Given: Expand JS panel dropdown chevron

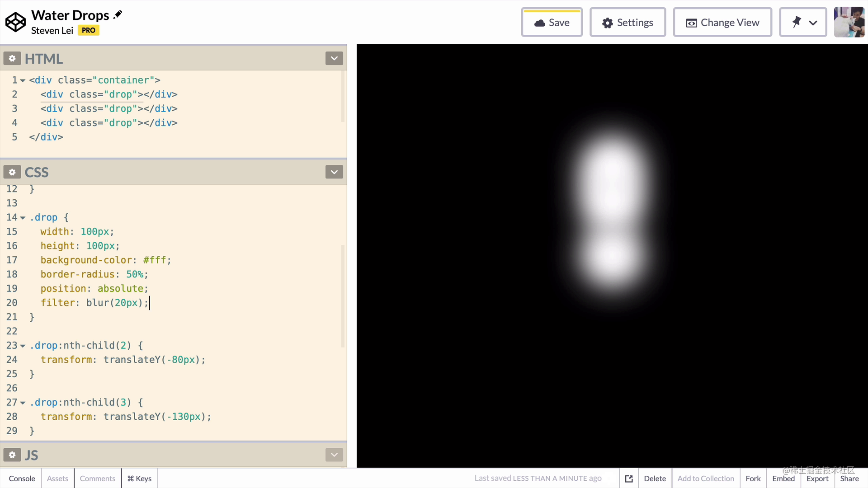Looking at the screenshot, I should [x=334, y=455].
